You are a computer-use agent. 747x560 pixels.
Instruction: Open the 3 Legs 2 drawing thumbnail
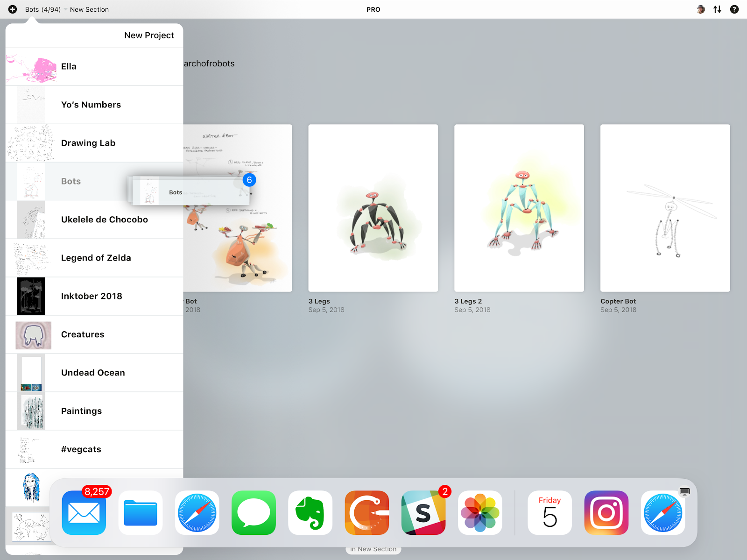519,208
